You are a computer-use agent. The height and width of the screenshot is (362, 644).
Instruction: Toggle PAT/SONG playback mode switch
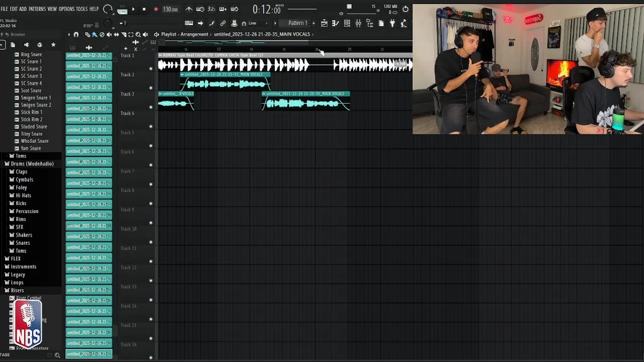(122, 9)
